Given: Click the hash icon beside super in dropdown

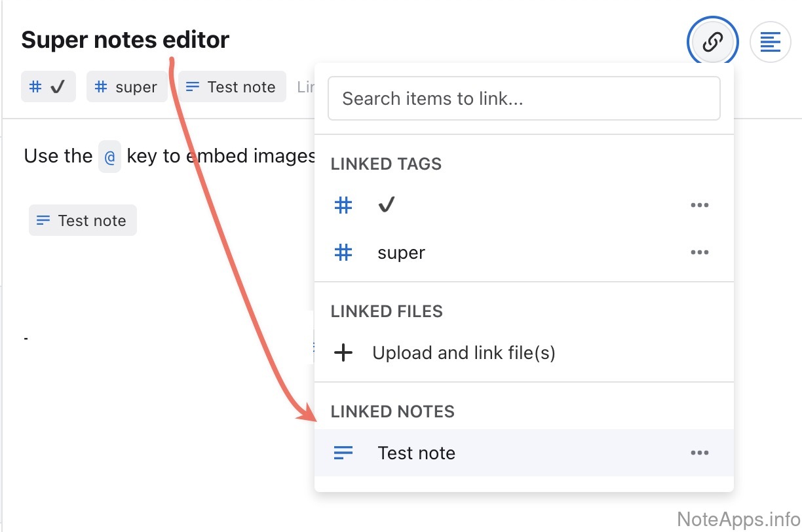Looking at the screenshot, I should 343,253.
